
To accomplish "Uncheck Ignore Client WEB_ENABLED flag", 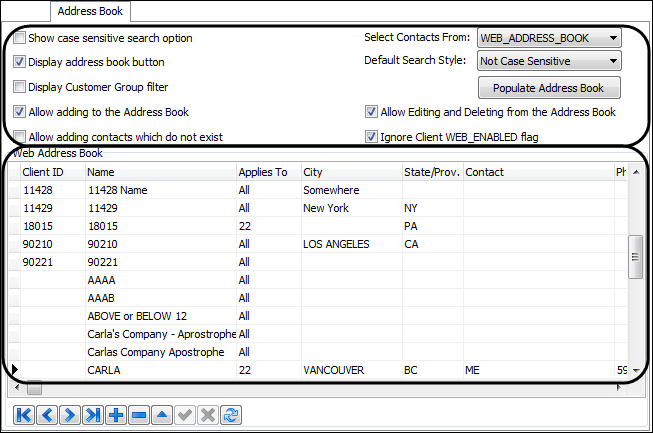I will point(372,136).
